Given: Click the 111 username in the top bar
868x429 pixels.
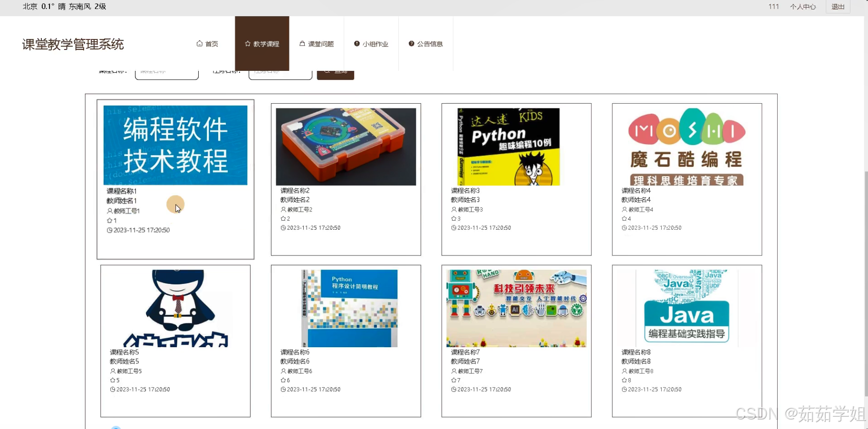Looking at the screenshot, I should tap(774, 7).
